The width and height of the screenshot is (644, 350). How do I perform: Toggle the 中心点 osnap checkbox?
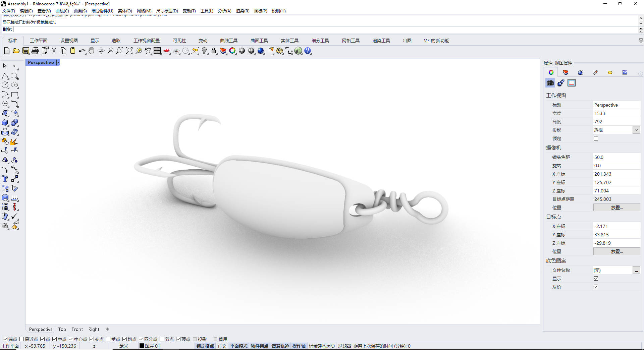pos(71,339)
